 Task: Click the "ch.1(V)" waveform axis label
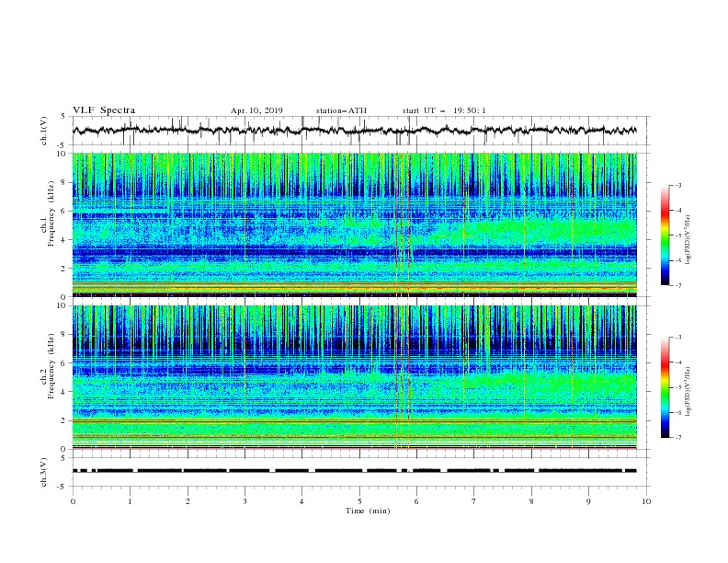[44, 131]
